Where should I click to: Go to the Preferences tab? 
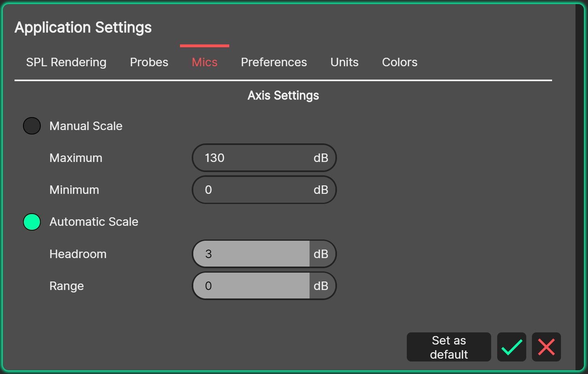tap(274, 62)
